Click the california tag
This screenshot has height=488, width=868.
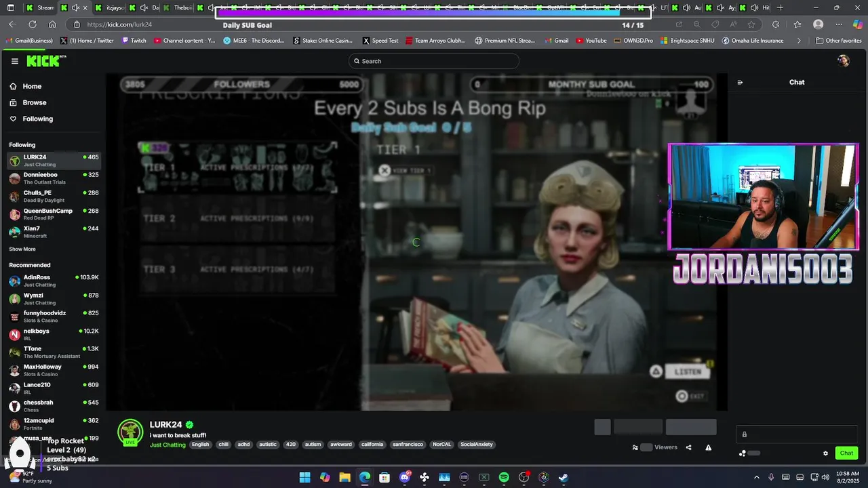[x=372, y=445]
